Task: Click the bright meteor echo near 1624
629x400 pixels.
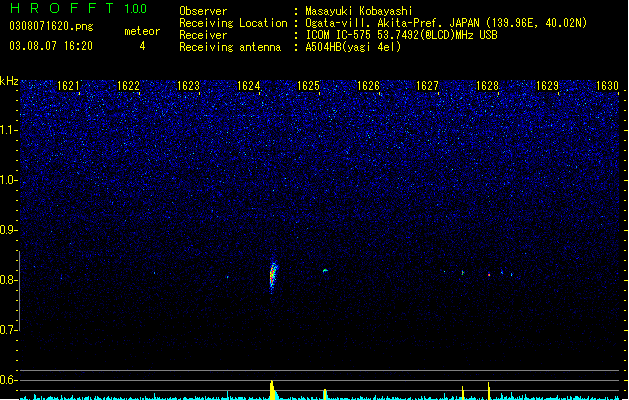Action: [273, 277]
